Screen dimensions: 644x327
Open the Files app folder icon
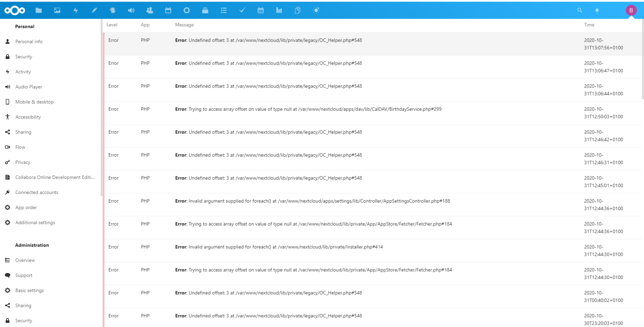coord(39,10)
